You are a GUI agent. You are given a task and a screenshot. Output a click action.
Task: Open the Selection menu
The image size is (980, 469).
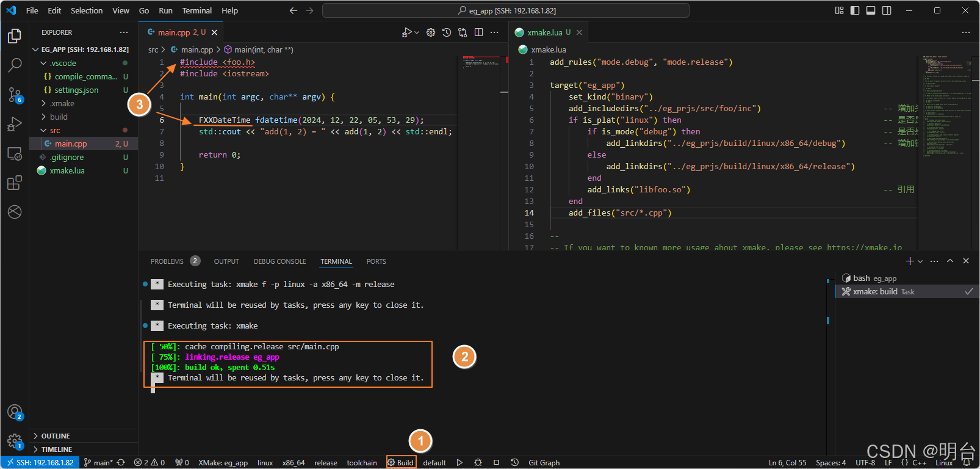[87, 10]
